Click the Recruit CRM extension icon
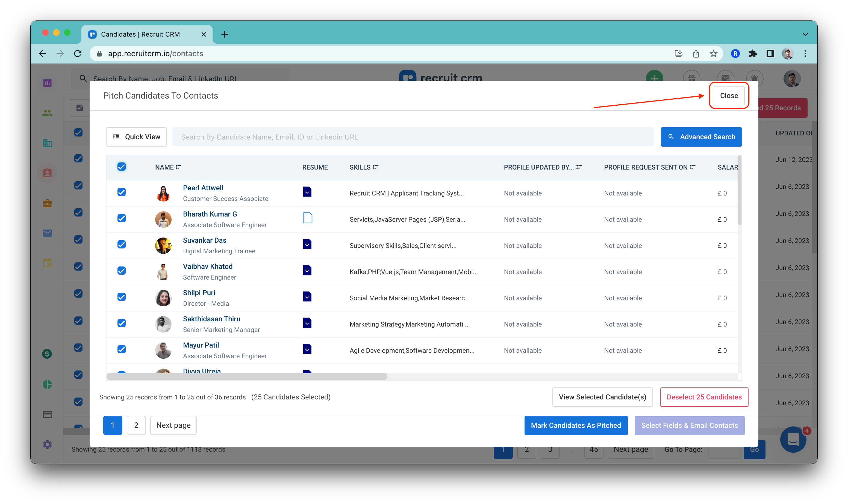This screenshot has height=504, width=848. pos(735,54)
